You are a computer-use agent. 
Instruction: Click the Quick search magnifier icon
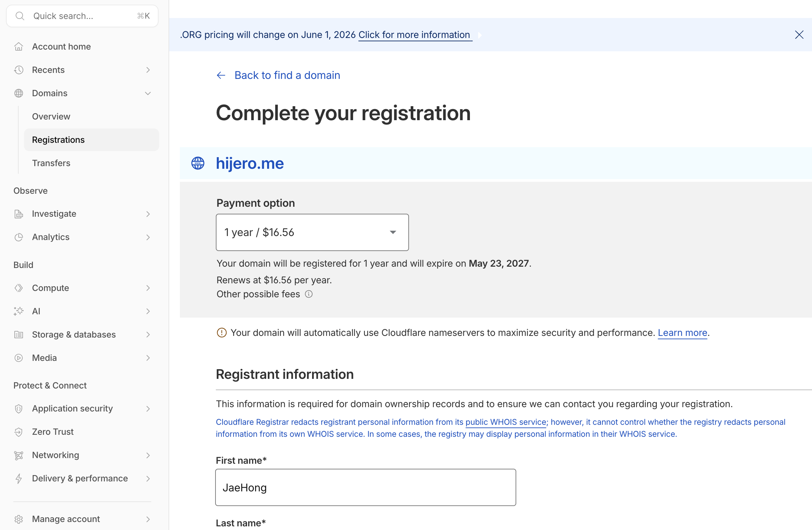pos(20,16)
